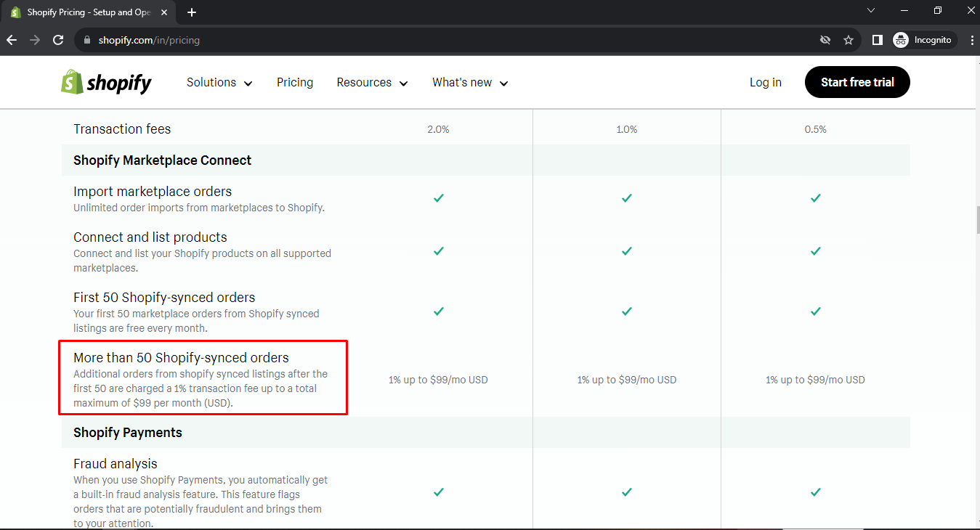The width and height of the screenshot is (980, 530).
Task: Click the Fraud analysis feature title
Action: (x=116, y=464)
